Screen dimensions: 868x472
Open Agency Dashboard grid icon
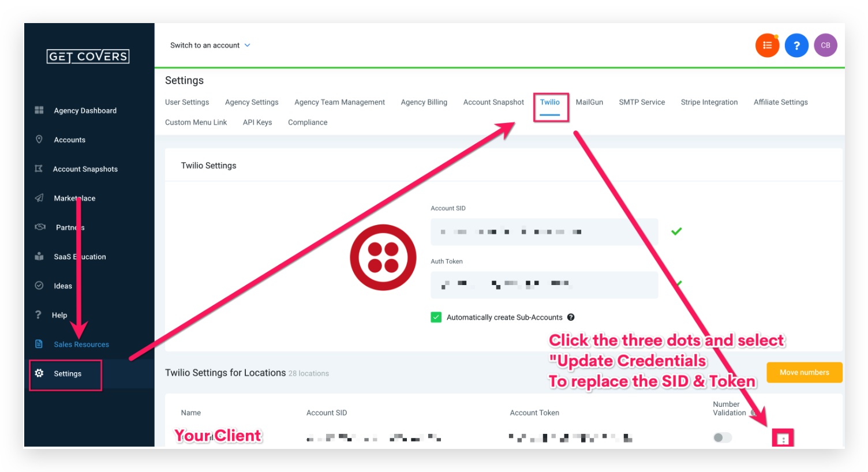(x=39, y=110)
